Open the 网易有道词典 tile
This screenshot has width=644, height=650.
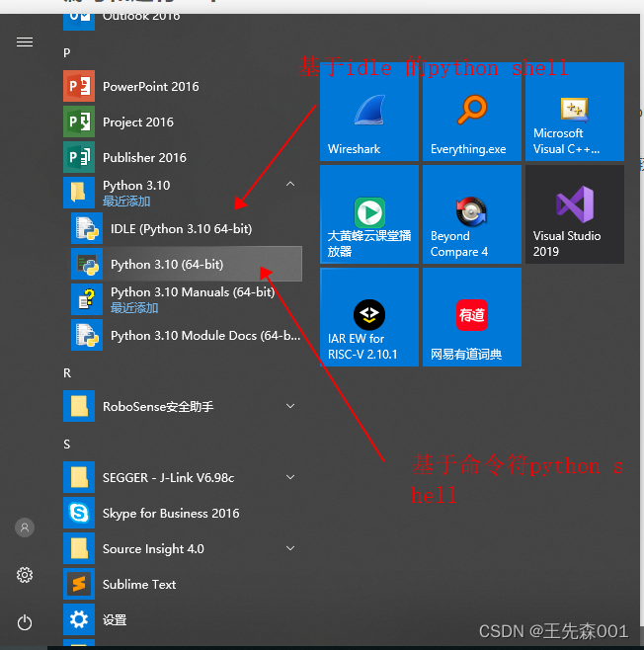click(x=472, y=317)
